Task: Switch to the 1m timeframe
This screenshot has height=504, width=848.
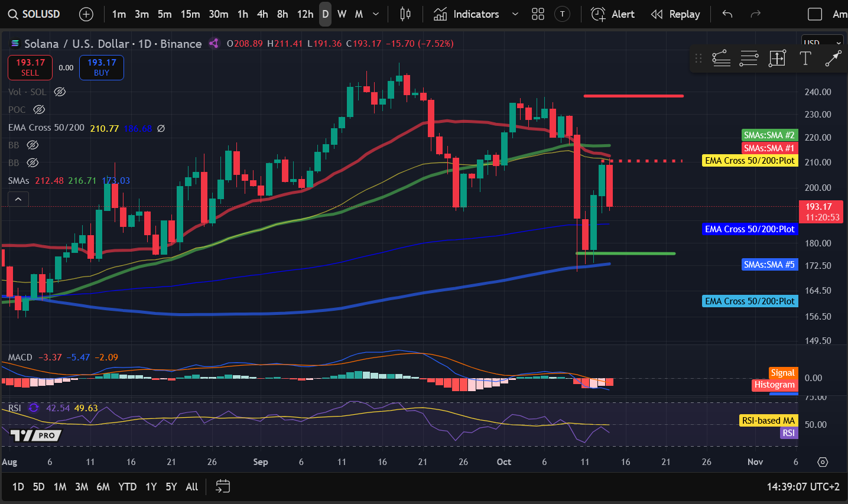Action: (x=119, y=14)
